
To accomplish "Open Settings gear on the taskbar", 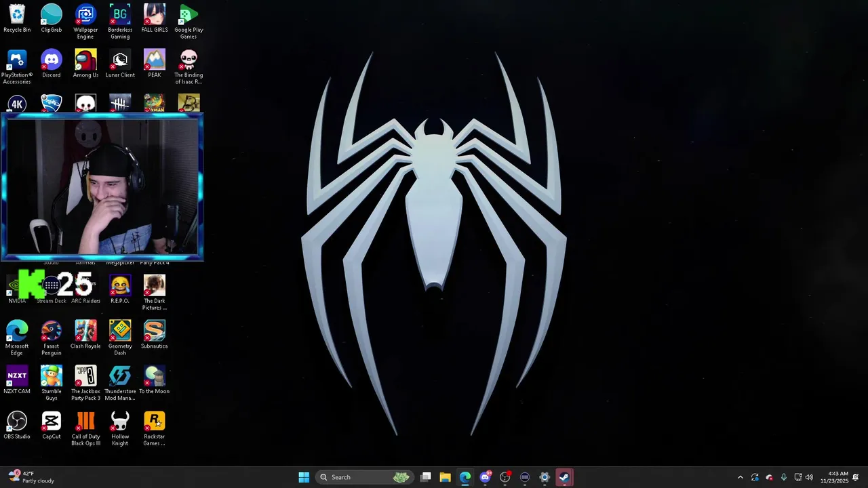I will [544, 477].
